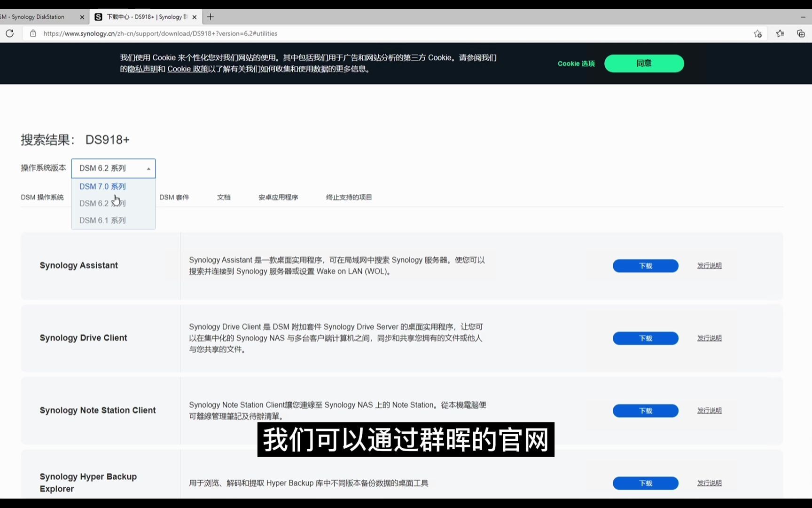Click the Synology Note Station Client title
Screen dimensions: 812x508
click(x=98, y=410)
